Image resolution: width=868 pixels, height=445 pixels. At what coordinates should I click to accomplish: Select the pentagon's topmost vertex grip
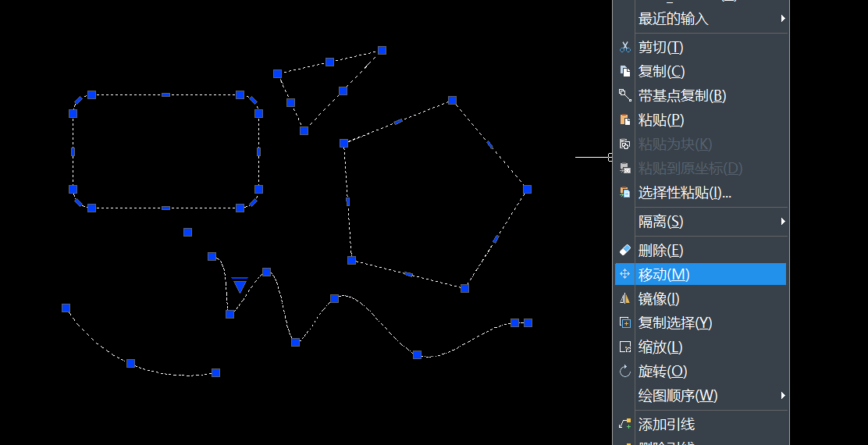click(x=452, y=100)
